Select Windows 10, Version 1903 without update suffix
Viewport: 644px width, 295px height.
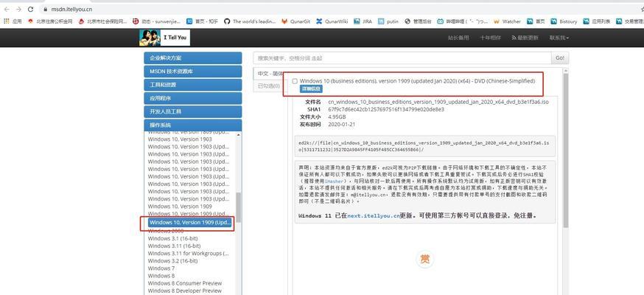[180, 139]
